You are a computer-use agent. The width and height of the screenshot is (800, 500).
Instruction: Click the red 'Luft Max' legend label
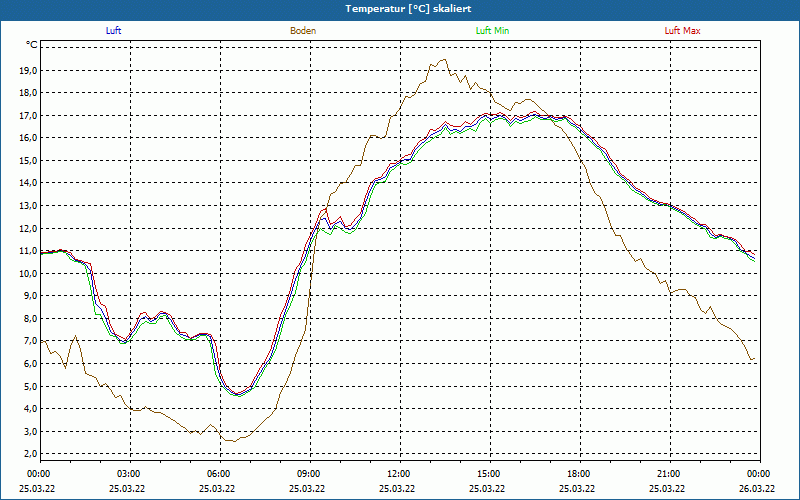(x=682, y=31)
